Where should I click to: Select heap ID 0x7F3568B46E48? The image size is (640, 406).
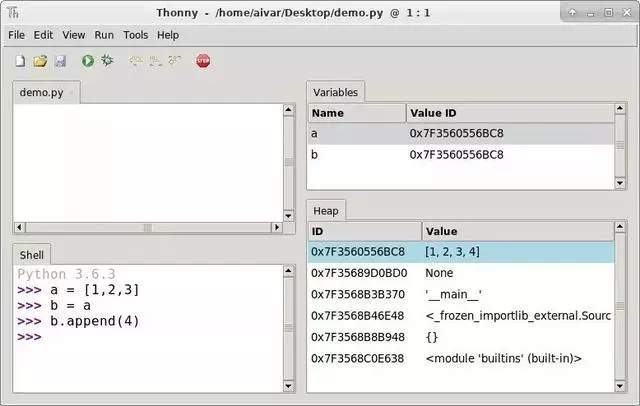click(357, 316)
